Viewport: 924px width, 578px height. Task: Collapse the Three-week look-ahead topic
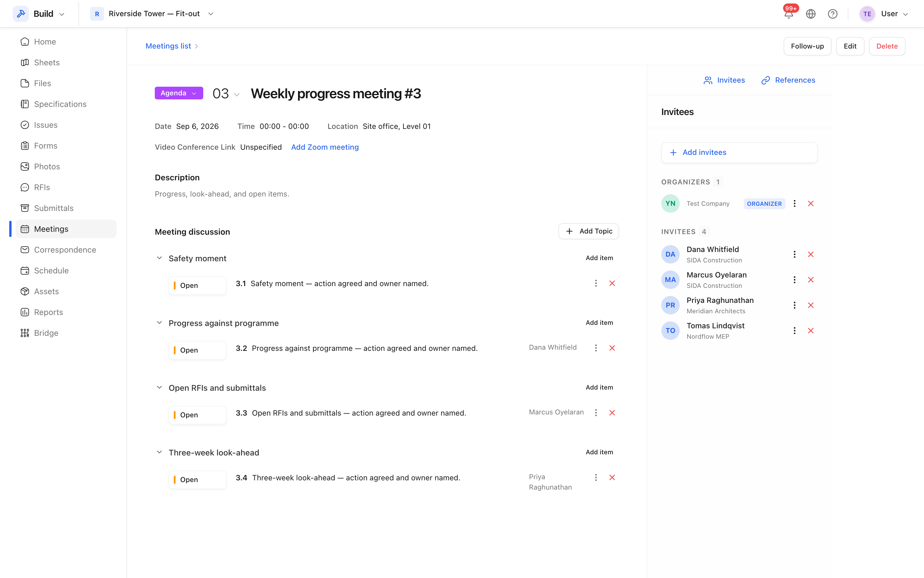click(x=159, y=452)
